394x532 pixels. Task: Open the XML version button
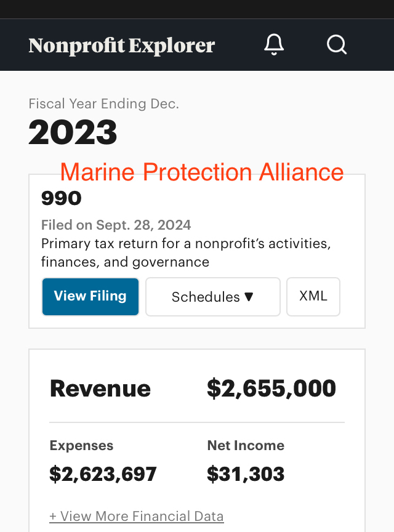coord(313,296)
